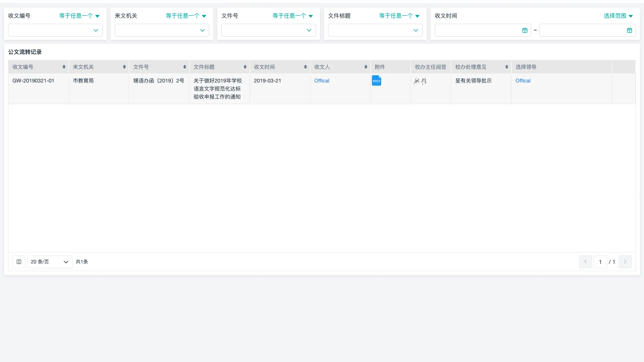Sort by 文件号 column
The image size is (644, 362).
tap(185, 67)
